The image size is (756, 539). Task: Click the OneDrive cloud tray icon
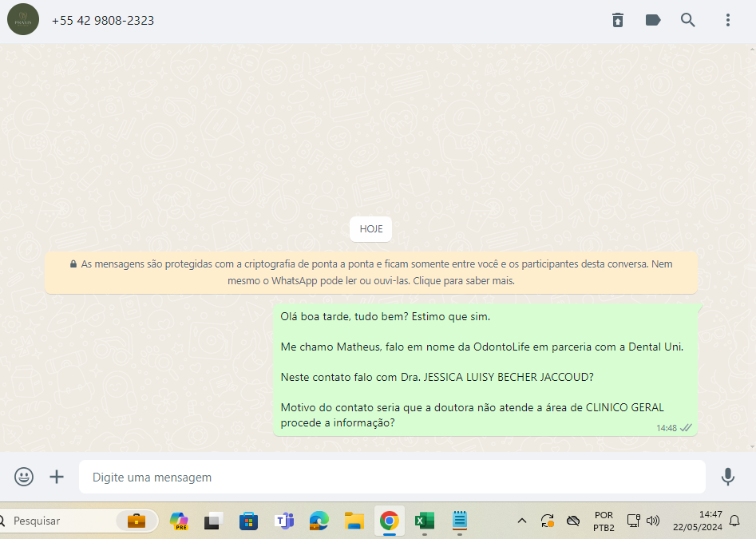572,521
